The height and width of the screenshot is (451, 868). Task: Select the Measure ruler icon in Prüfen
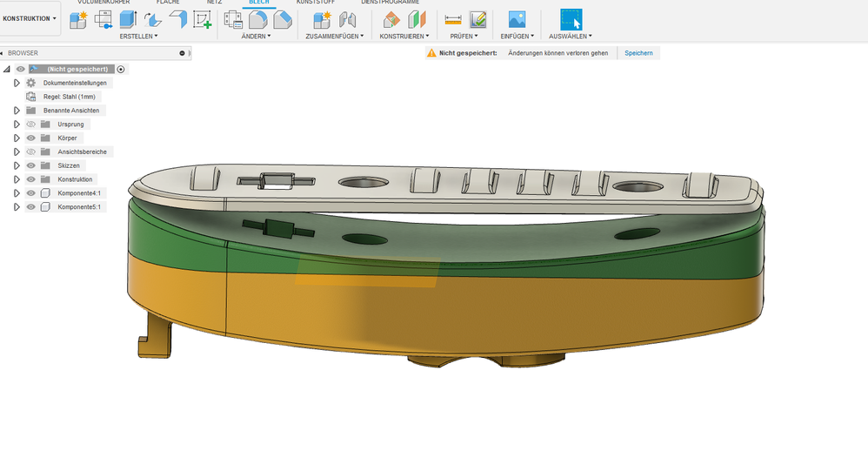click(453, 20)
